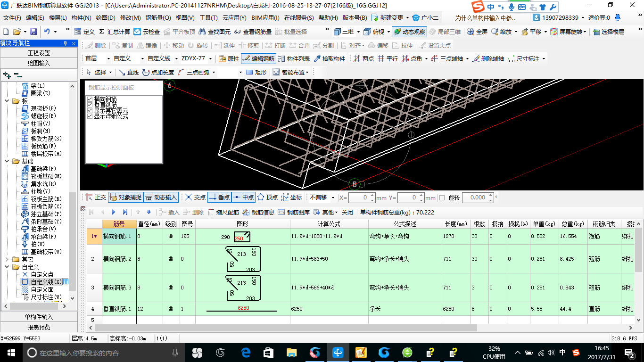Click 全屏 fullscreen zoom icon
The image size is (644, 362).
tap(477, 32)
